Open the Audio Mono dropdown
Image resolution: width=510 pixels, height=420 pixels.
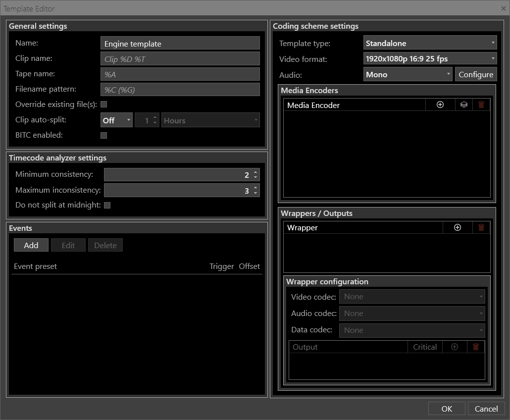(408, 74)
